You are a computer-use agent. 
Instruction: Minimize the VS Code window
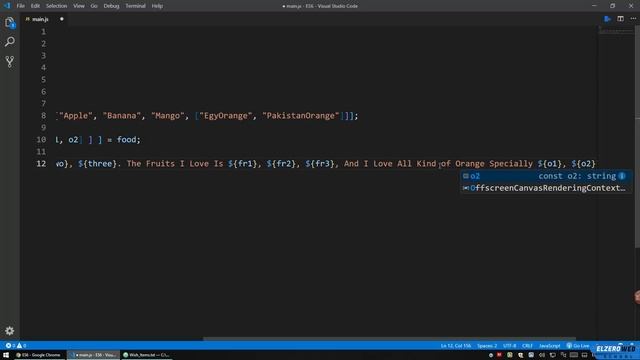pos(594,6)
